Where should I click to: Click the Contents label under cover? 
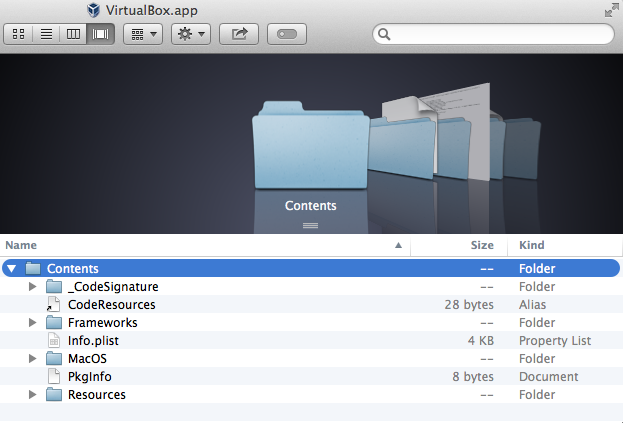(x=310, y=206)
